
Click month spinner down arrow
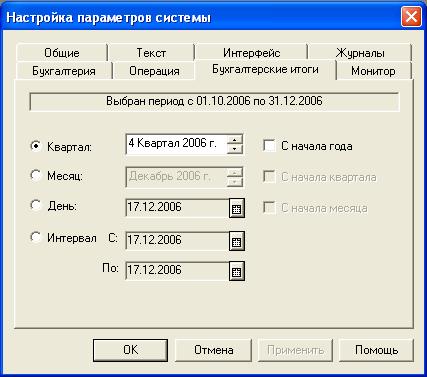click(235, 181)
